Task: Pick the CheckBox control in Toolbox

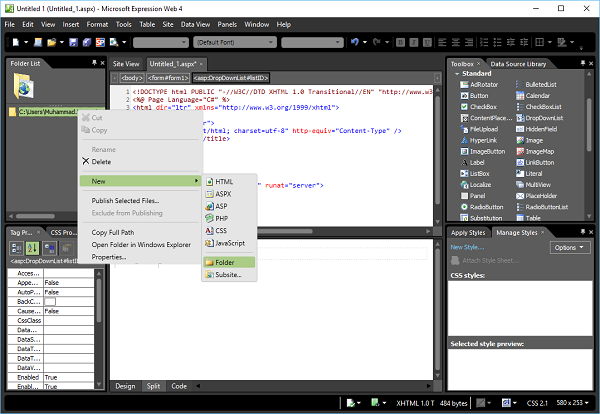Action: 484,107
